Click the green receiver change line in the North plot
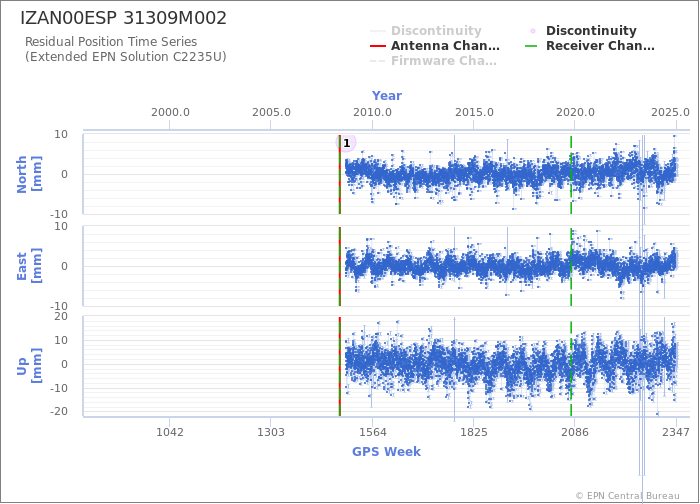Image resolution: width=700 pixels, height=504 pixels. (571, 175)
